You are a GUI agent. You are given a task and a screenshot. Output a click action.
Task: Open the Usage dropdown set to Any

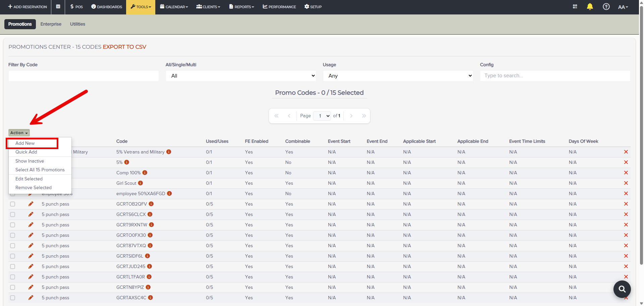tap(398, 76)
